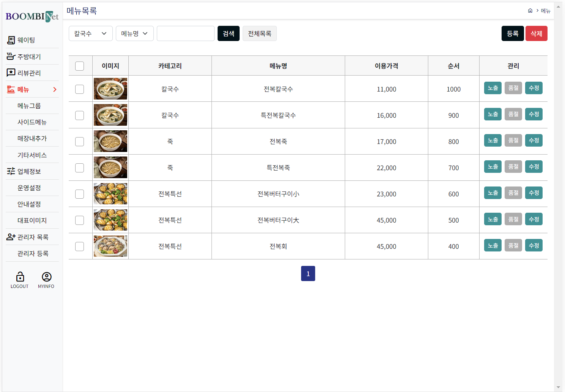The image size is (565, 392).
Task: Click the LOGOUT lock icon
Action: 20,277
